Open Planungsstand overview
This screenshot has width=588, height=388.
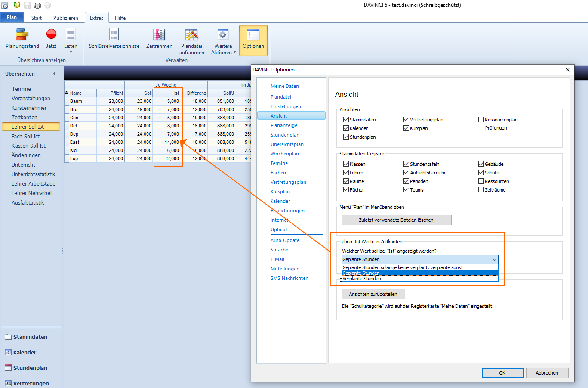tap(22, 39)
